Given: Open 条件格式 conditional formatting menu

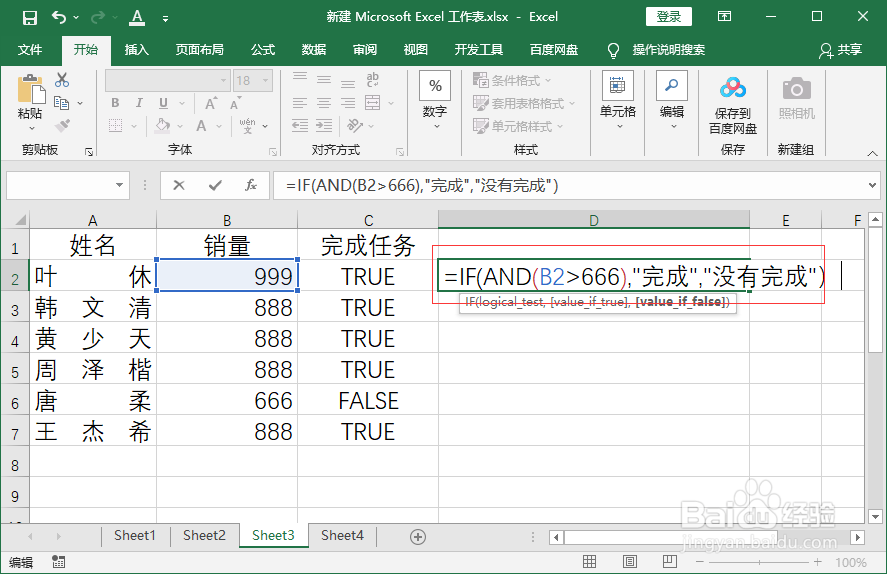Looking at the screenshot, I should tap(513, 80).
